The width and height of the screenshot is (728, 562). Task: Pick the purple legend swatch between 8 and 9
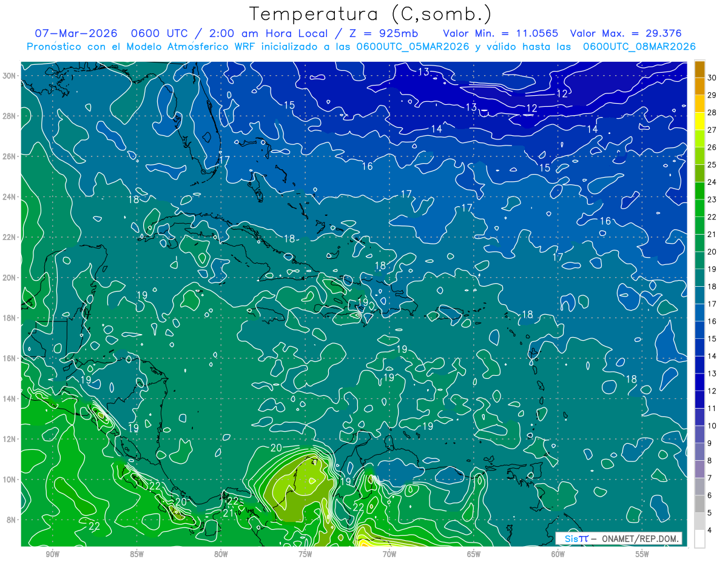pos(699,452)
